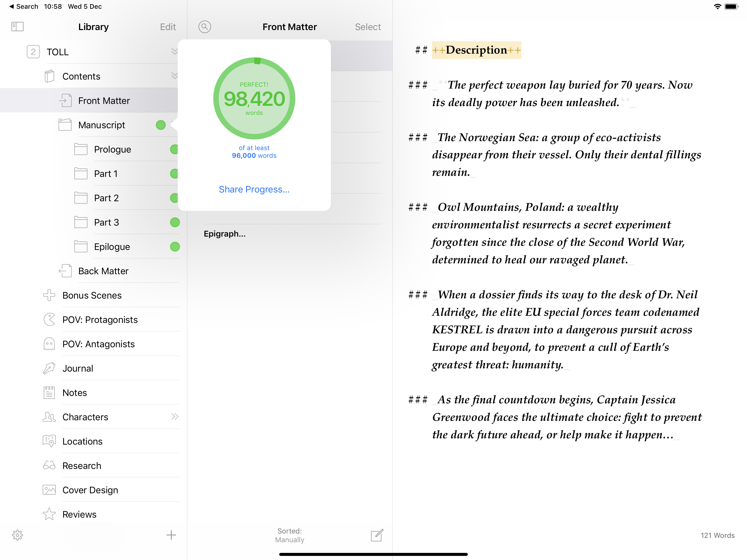The height and width of the screenshot is (560, 747).
Task: Click the Cover Design picture icon
Action: click(49, 490)
